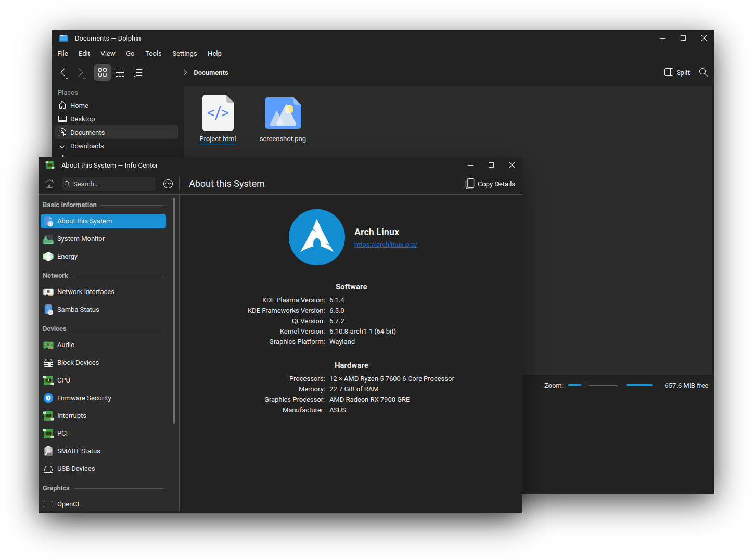Open forward button history dropdown arrow
Viewport: 753px width, 560px height.
85,78
